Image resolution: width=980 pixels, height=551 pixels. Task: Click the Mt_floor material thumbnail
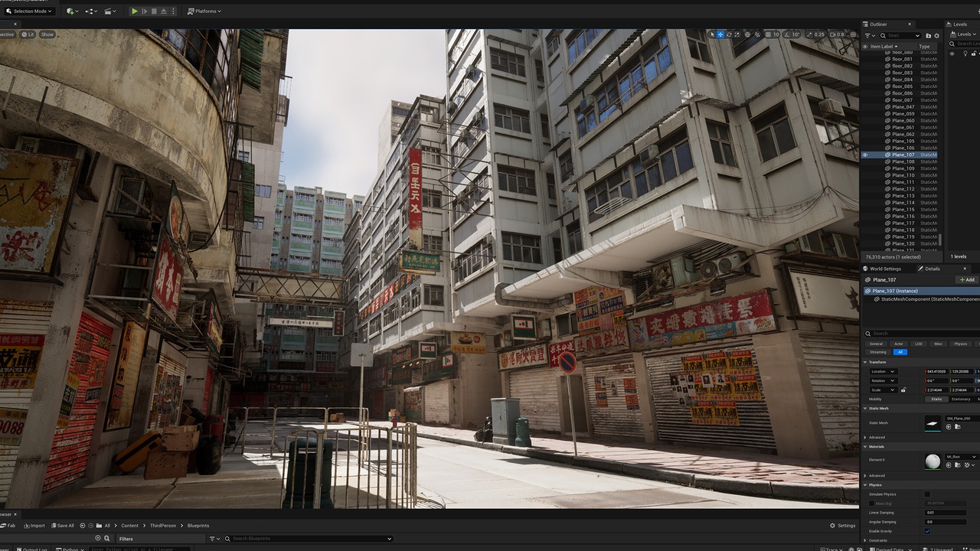933,461
